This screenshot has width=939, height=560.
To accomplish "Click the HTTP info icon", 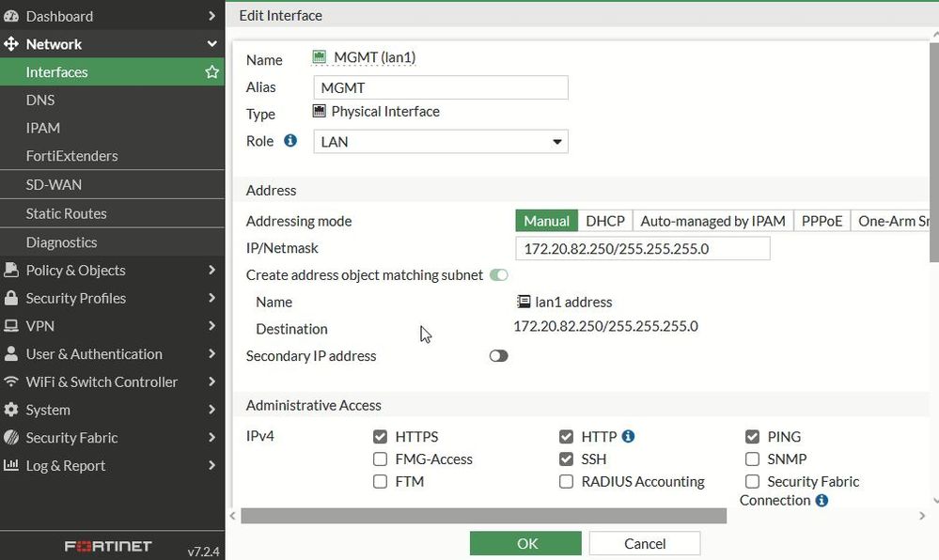I will click(628, 436).
